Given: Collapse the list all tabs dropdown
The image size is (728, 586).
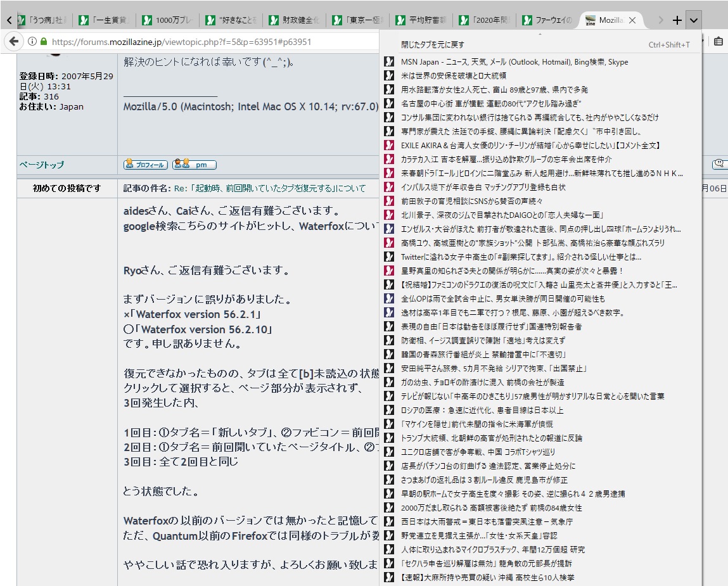Looking at the screenshot, I should pyautogui.click(x=694, y=20).
